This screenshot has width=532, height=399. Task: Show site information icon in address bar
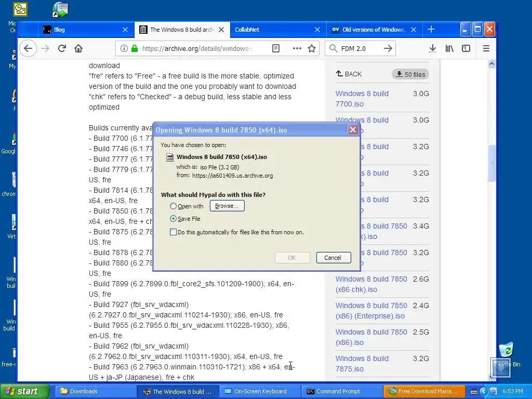point(124,48)
